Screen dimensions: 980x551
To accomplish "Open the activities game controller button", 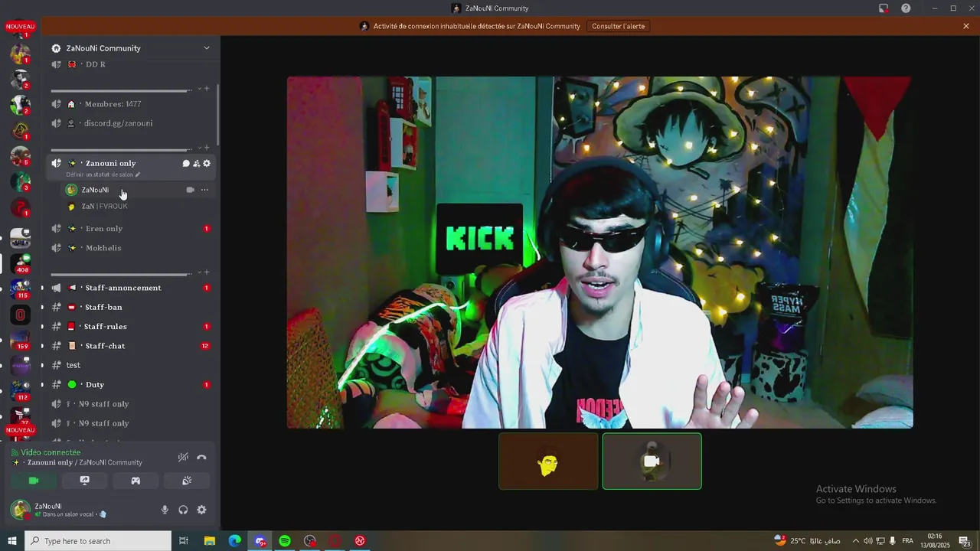I will point(136,481).
